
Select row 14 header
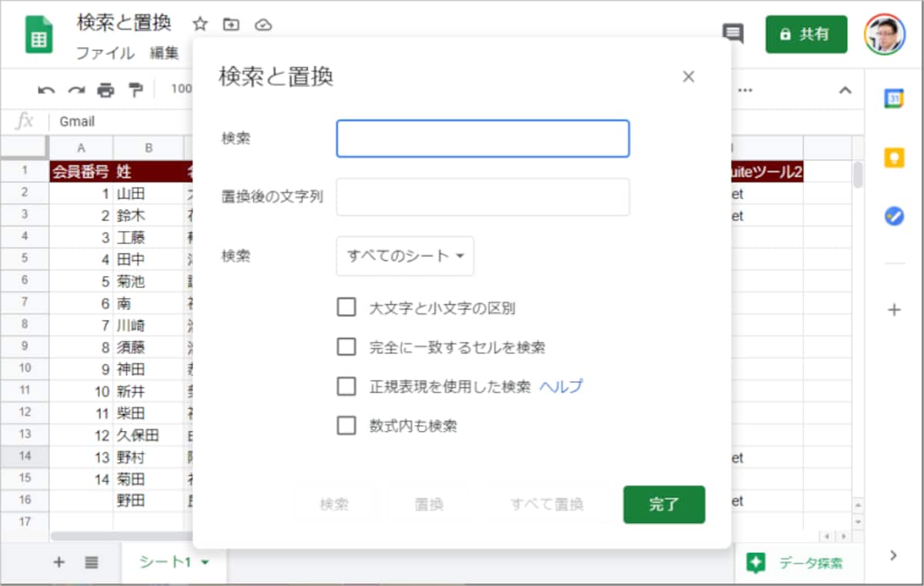click(25, 457)
